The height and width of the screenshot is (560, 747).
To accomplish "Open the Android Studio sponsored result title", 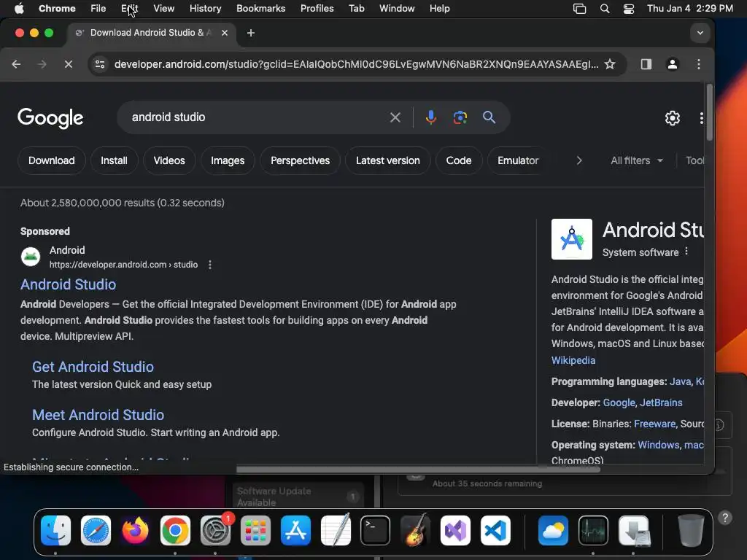I will click(x=68, y=284).
